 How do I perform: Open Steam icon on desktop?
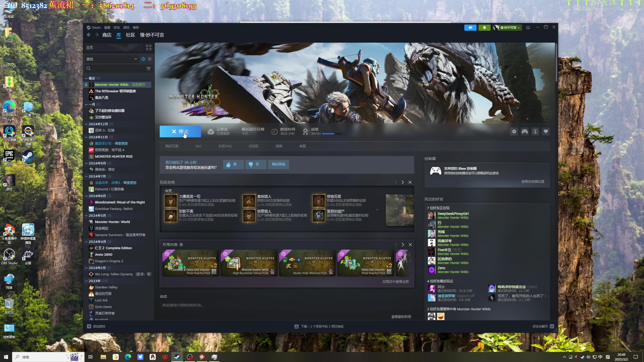click(28, 158)
